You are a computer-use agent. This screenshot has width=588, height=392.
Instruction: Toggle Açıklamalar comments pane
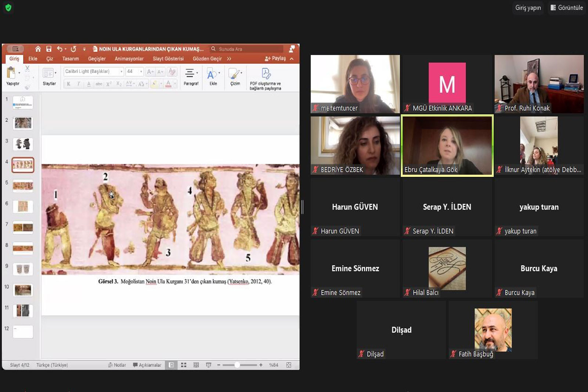click(x=147, y=365)
